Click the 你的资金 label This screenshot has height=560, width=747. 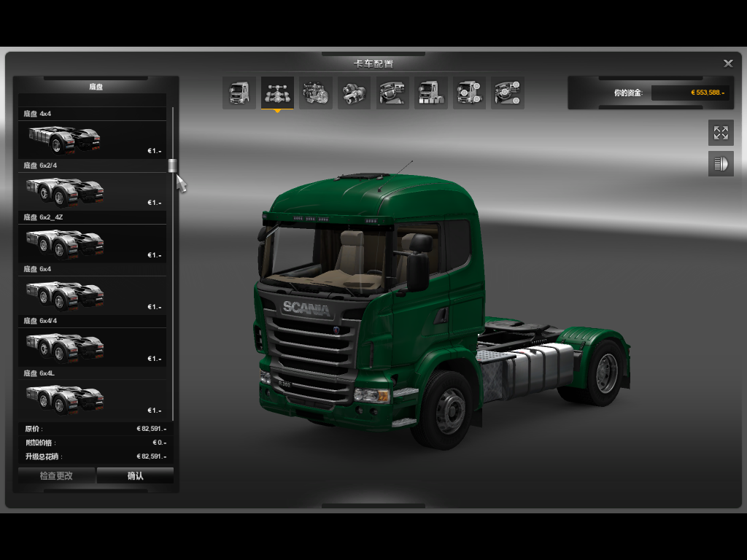[x=628, y=93]
